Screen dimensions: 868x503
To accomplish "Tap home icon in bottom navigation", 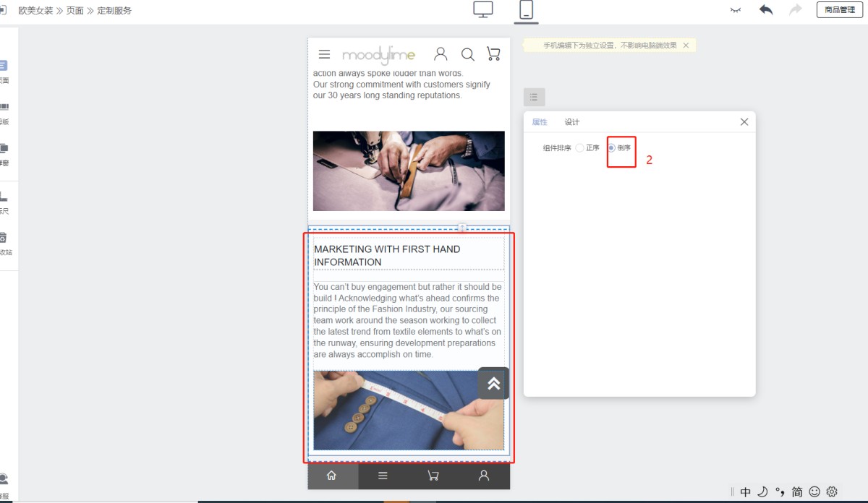I will click(332, 476).
